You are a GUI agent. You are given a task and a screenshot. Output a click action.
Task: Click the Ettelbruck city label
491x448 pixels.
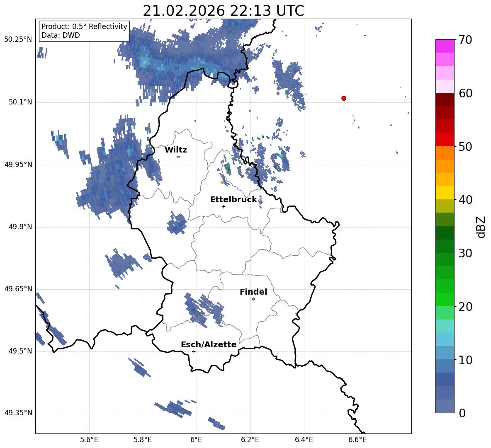pyautogui.click(x=233, y=200)
